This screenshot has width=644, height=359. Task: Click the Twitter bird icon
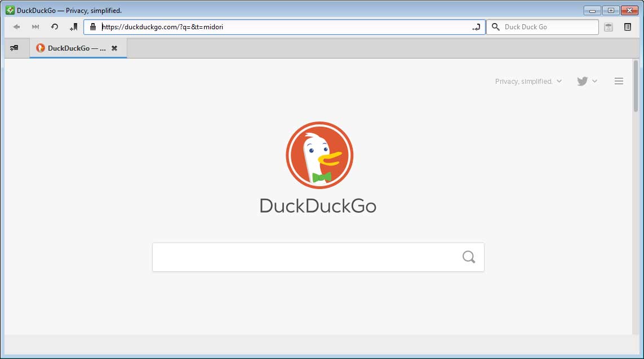[582, 81]
